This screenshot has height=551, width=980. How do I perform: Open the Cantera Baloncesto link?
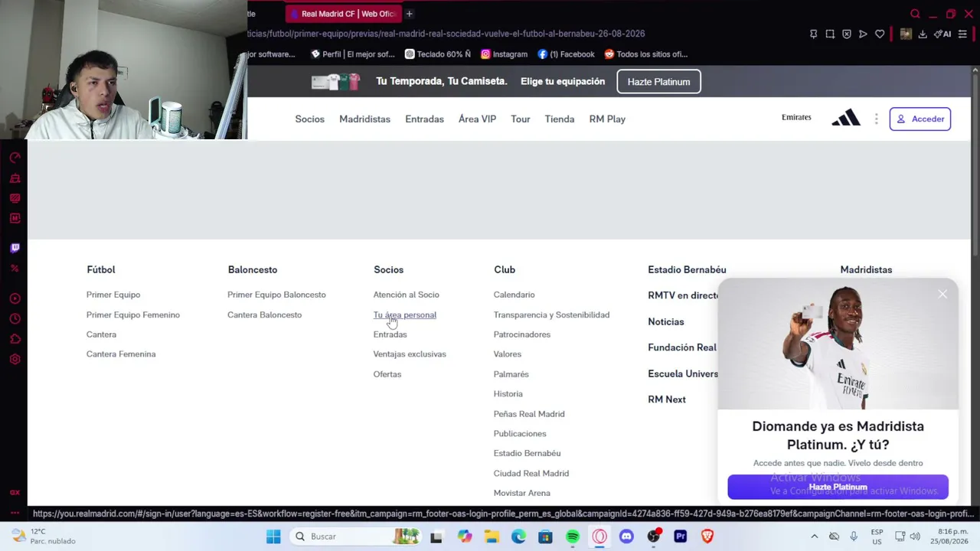[x=264, y=315]
